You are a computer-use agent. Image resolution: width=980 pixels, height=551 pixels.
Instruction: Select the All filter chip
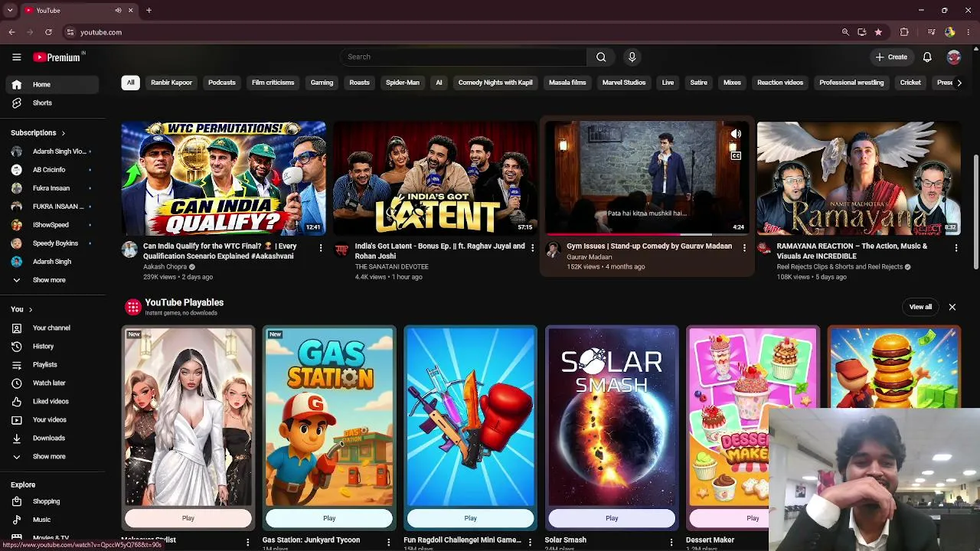click(x=130, y=83)
